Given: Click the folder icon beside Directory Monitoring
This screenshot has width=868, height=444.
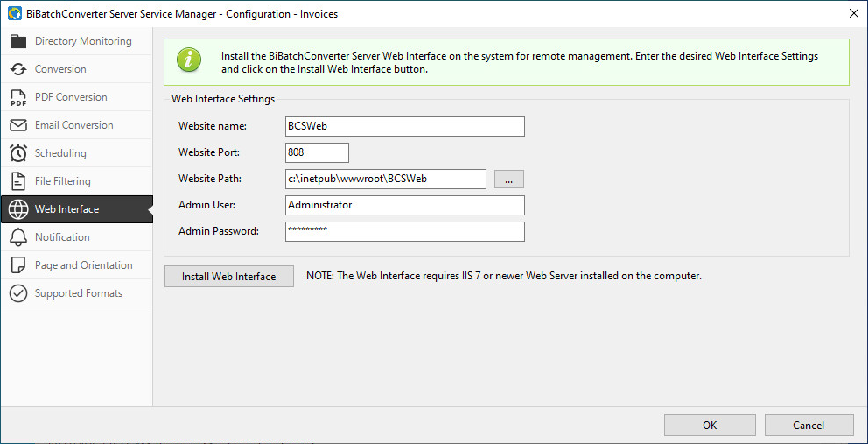Looking at the screenshot, I should click(x=18, y=41).
